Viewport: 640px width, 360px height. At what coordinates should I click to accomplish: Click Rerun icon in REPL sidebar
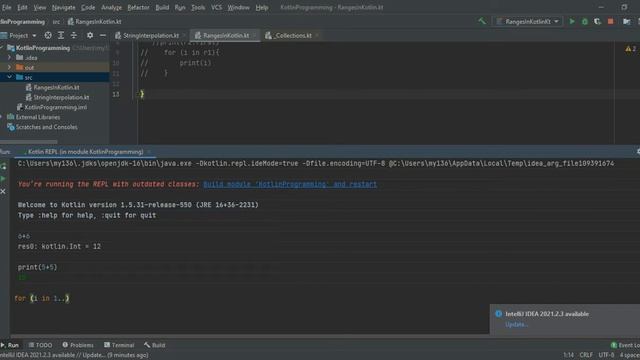(x=3, y=166)
